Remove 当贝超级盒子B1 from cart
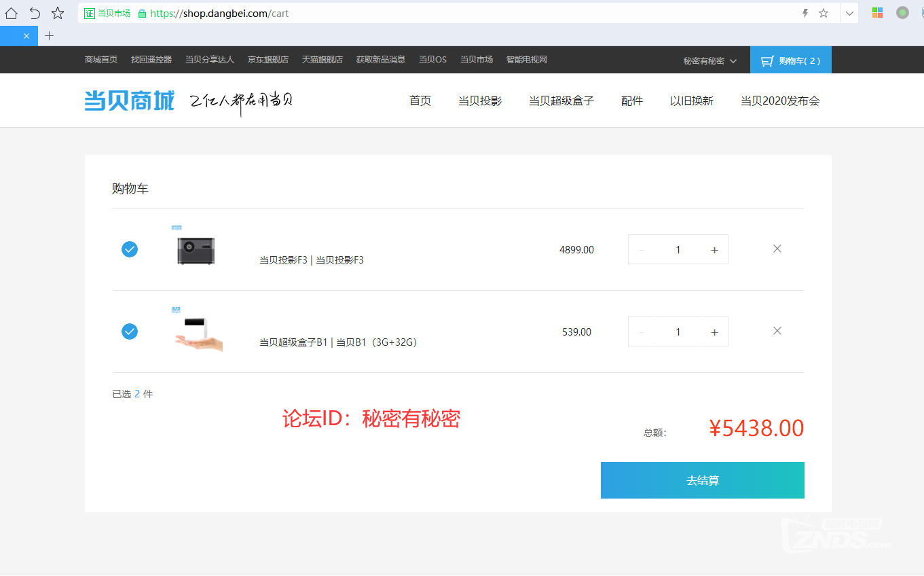924x576 pixels. (x=777, y=331)
